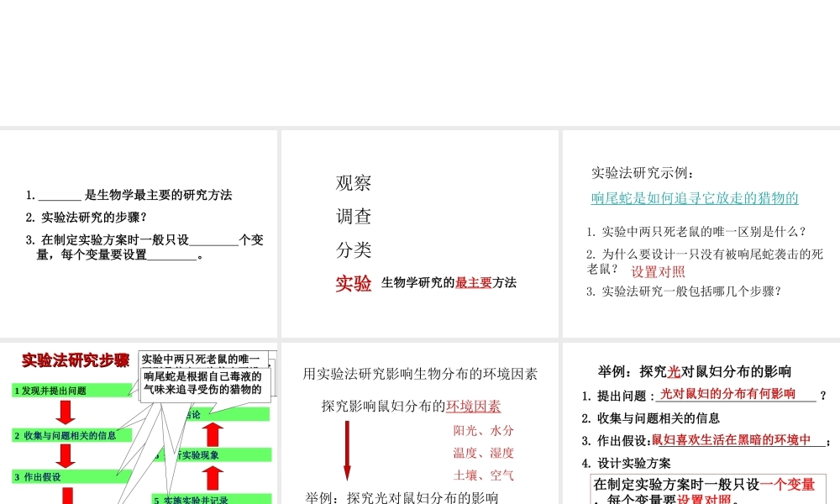Open the slide titled 实验法研究步骤
Image resolution: width=840 pixels, height=504 pixels.
[139, 423]
